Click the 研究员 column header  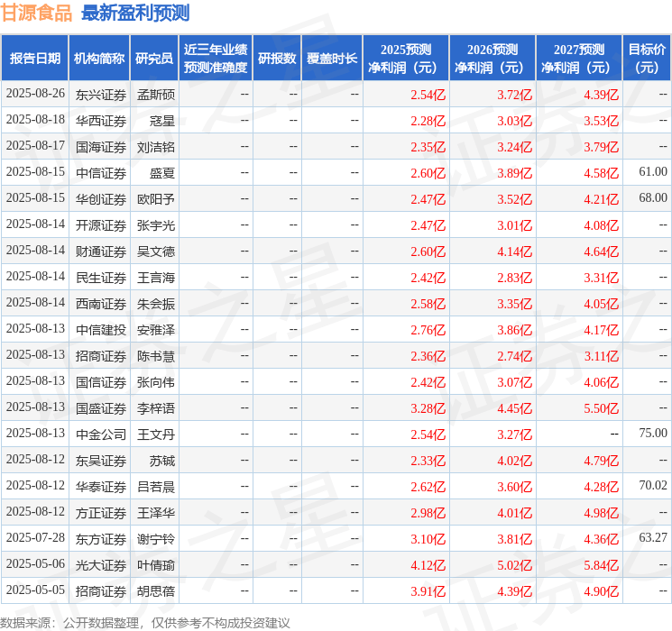point(154,59)
